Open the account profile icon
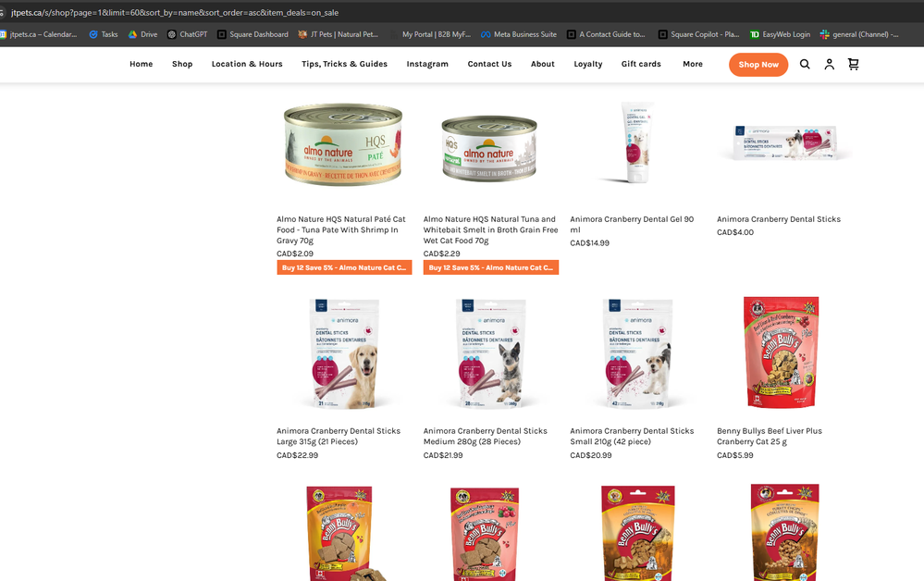Image resolution: width=924 pixels, height=581 pixels. (829, 64)
